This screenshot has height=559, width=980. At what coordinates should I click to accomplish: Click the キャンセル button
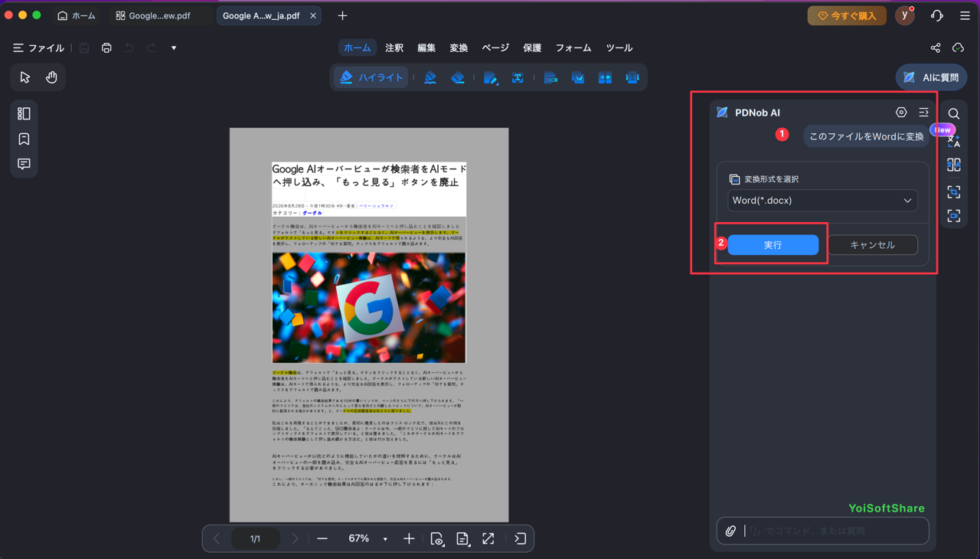tap(872, 245)
